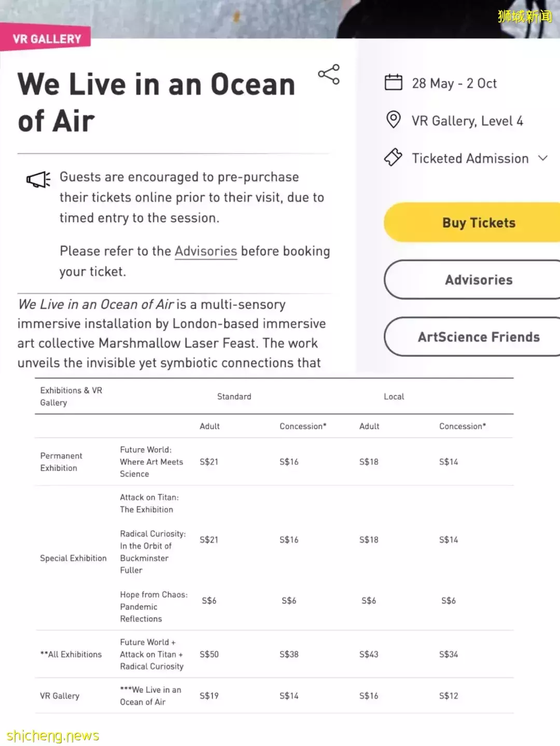
Task: Click the Future World exhibition entry
Action: [x=151, y=462]
